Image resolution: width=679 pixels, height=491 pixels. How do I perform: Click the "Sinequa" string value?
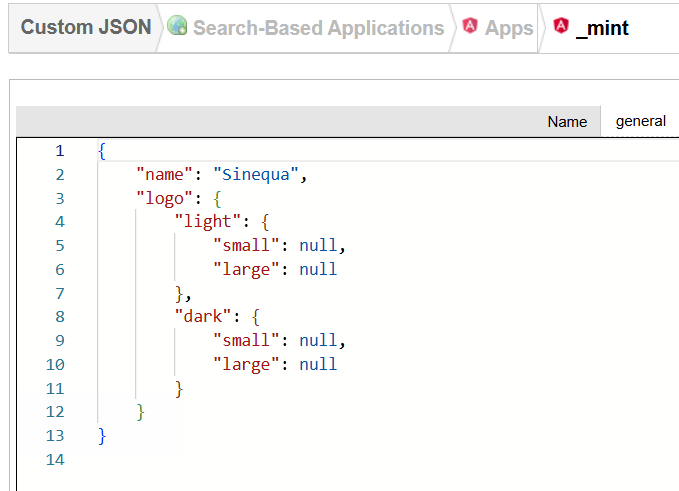click(x=255, y=174)
